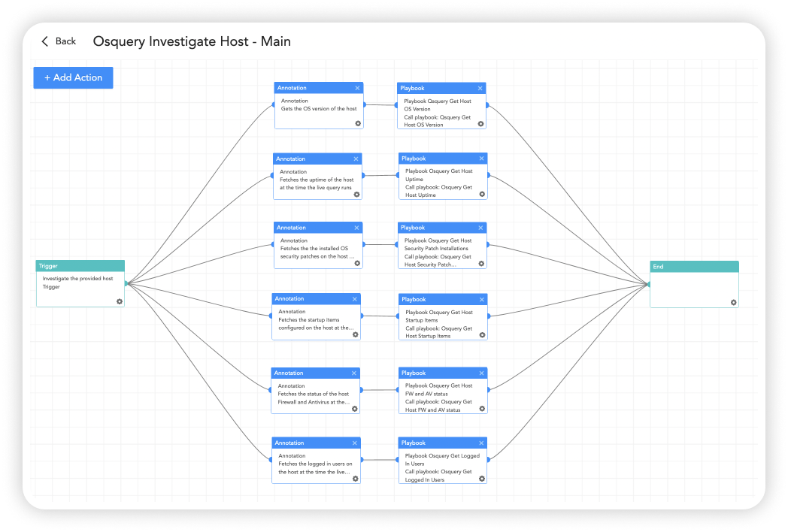This screenshot has width=788, height=532.
Task: Select 'Playbook Osquery Get Host Security Patch Installations' text
Action: coord(438,245)
